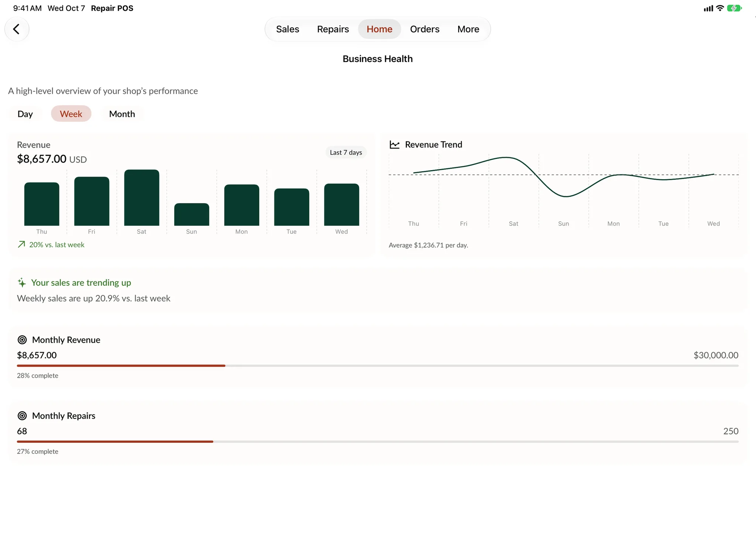Screen dimensions: 756x546
Task: Click the '20% vs. last week' text
Action: pos(57,245)
